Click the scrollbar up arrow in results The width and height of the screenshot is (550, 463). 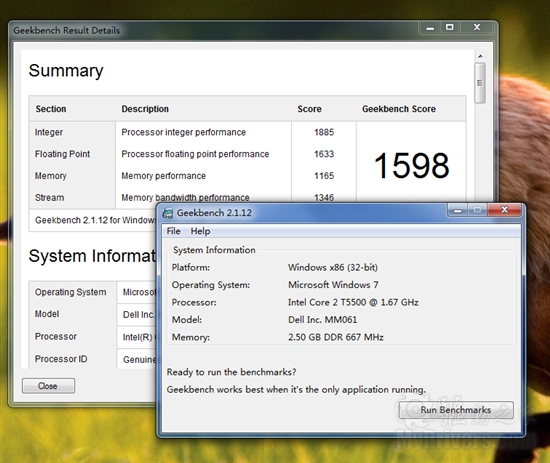480,56
